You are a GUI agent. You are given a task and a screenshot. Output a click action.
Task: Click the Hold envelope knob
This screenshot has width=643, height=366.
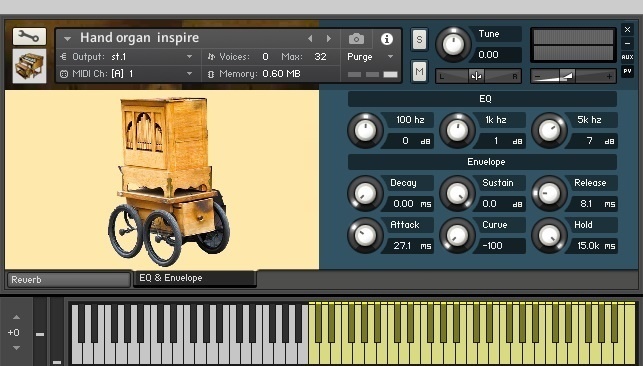[x=549, y=235]
